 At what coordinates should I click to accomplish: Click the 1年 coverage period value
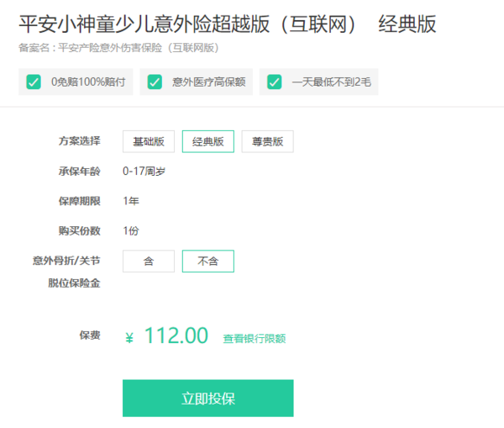[x=131, y=201]
